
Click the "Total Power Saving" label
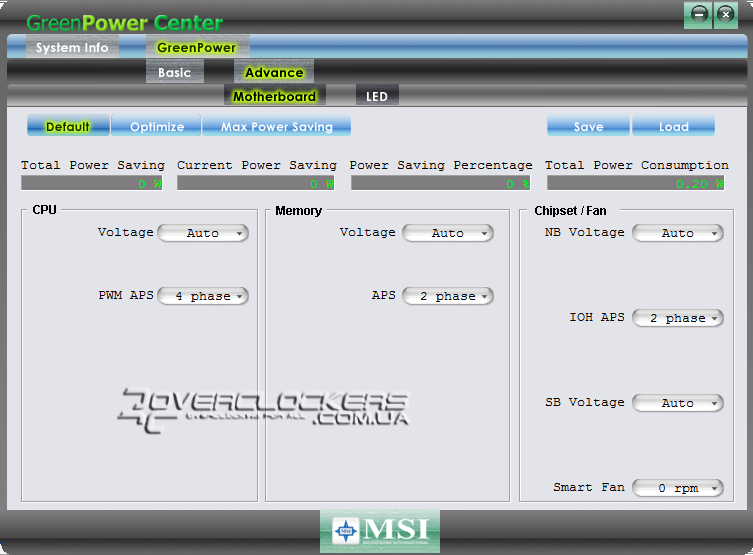coord(93,165)
